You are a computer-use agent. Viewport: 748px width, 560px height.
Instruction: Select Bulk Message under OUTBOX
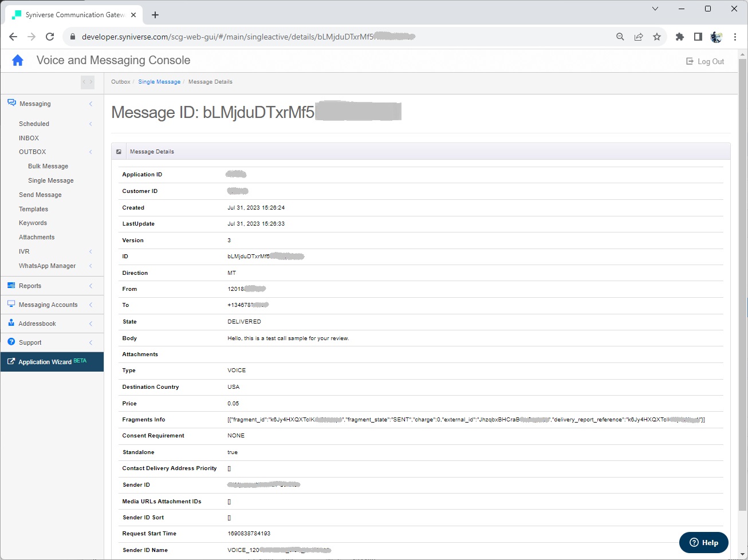click(48, 166)
